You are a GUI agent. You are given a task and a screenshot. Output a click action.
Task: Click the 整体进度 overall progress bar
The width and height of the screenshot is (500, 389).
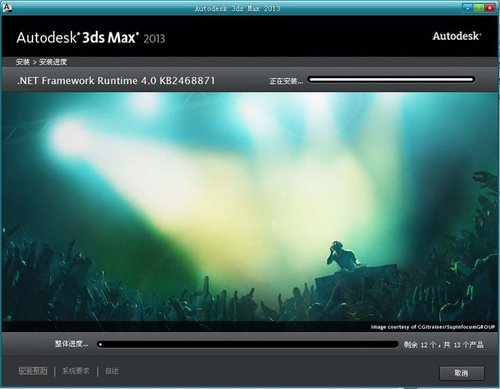(248, 344)
